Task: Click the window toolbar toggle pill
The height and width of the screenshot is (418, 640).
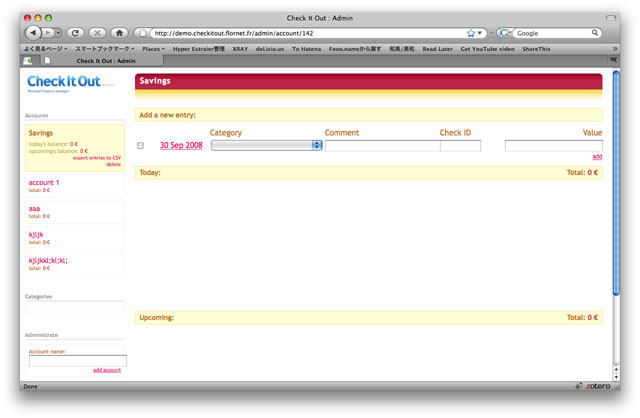Action: tap(611, 18)
